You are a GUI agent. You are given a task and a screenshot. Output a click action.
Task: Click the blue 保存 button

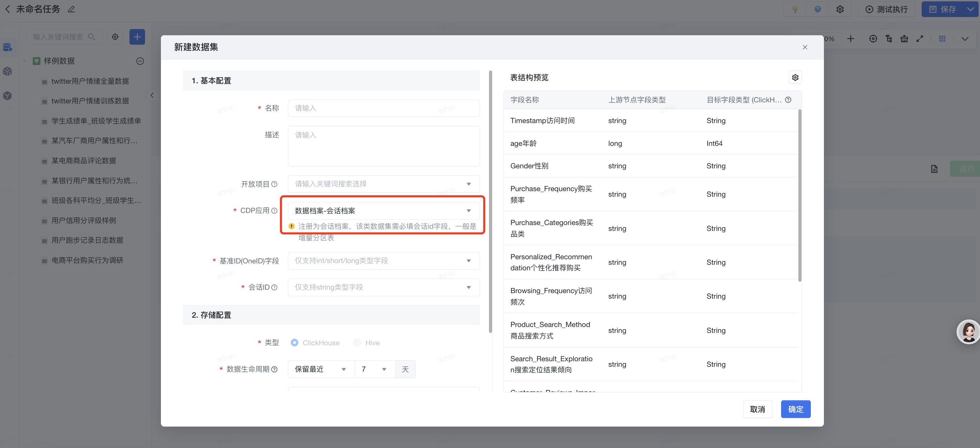[943, 9]
